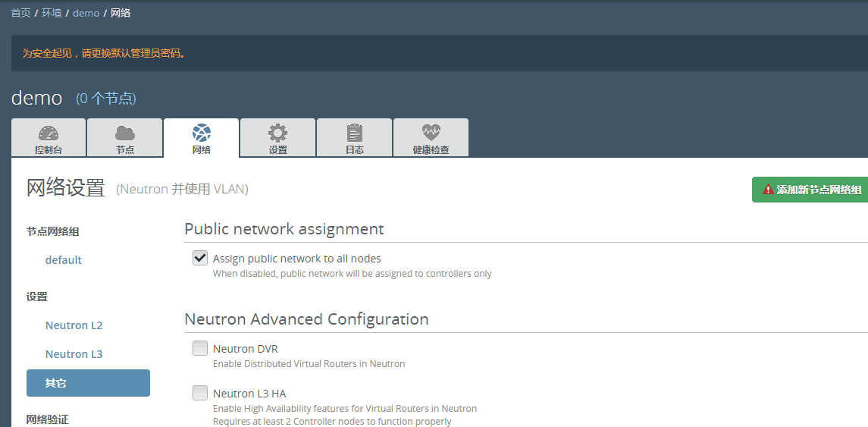Click the Neutron Advanced Configuration heading

point(306,319)
